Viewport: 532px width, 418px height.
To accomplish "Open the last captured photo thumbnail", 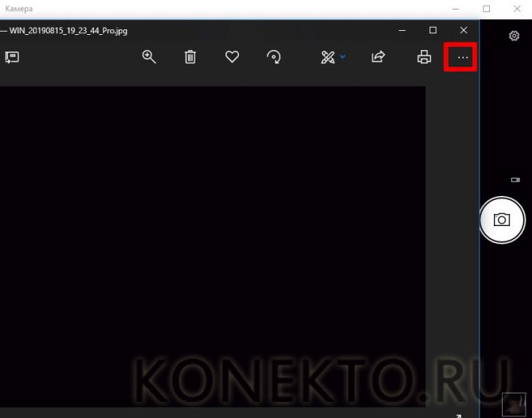I will (514, 405).
